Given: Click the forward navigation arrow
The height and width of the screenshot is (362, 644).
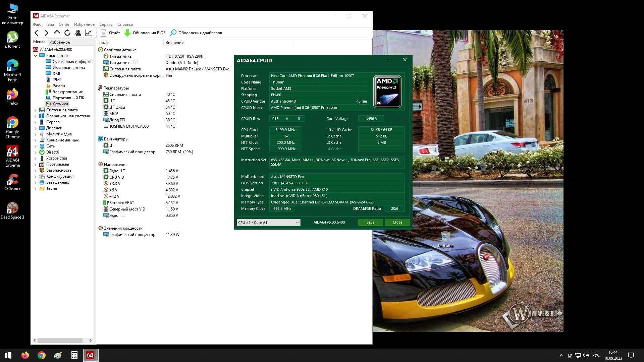Looking at the screenshot, I should (x=46, y=32).
